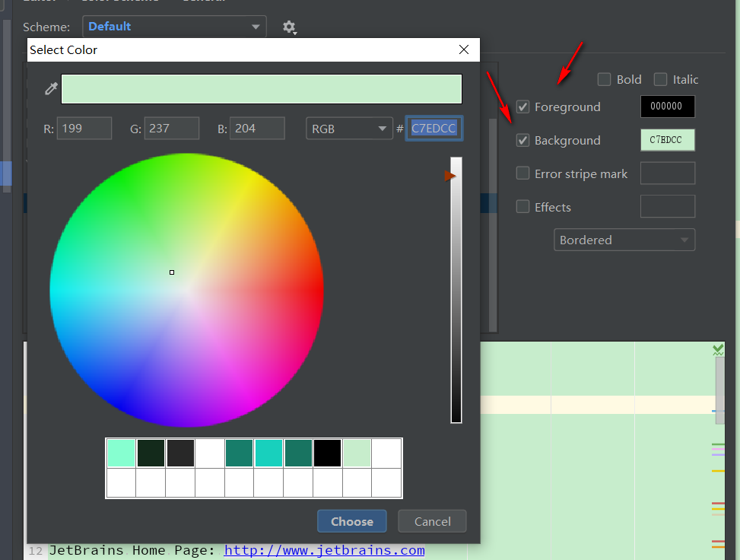Click the Background C7EDCC color swatch
This screenshot has width=740, height=560.
(x=667, y=140)
